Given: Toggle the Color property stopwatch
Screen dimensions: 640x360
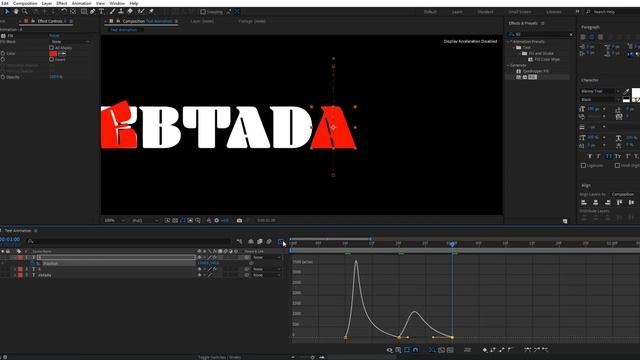Looking at the screenshot, I should click(3, 53).
